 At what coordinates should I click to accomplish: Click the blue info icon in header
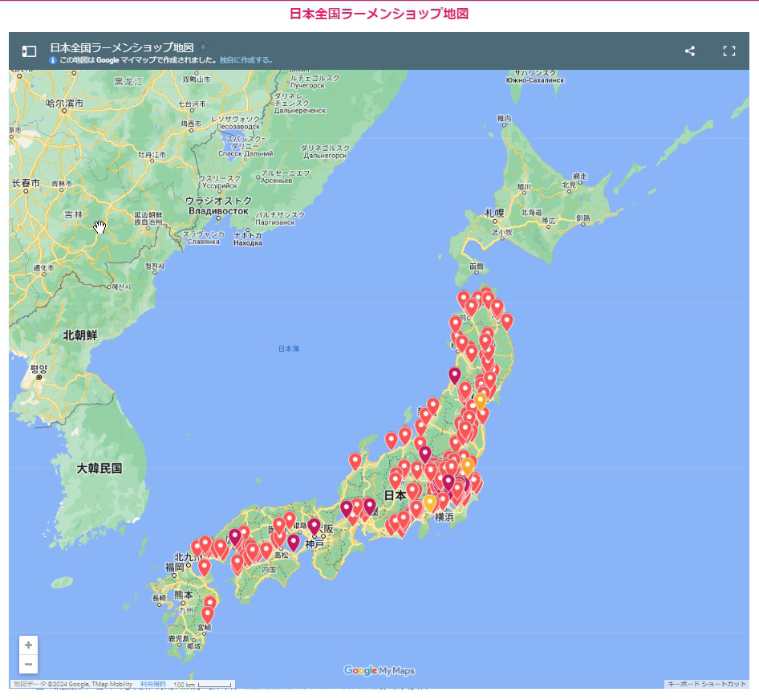53,60
